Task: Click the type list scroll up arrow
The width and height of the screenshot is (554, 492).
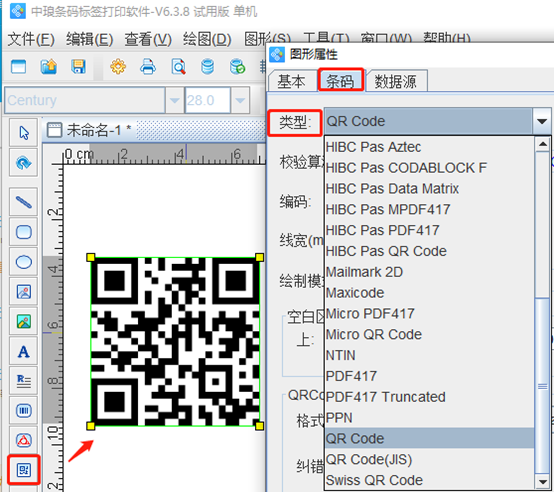Action: (x=542, y=144)
